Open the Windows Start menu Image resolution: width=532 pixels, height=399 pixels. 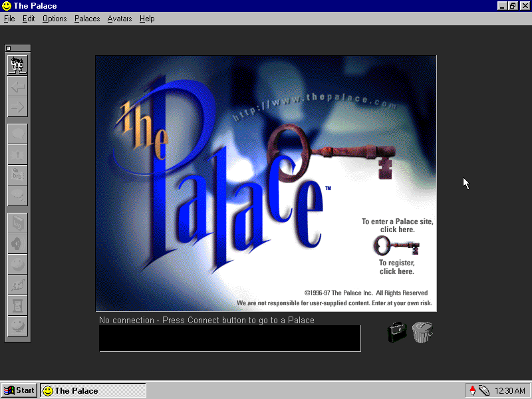click(x=19, y=390)
